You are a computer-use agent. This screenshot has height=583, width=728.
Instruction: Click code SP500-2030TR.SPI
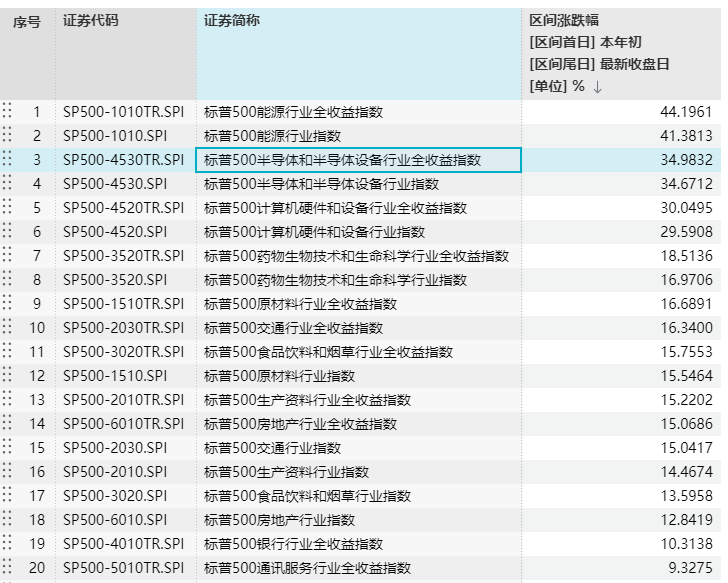pyautogui.click(x=124, y=328)
